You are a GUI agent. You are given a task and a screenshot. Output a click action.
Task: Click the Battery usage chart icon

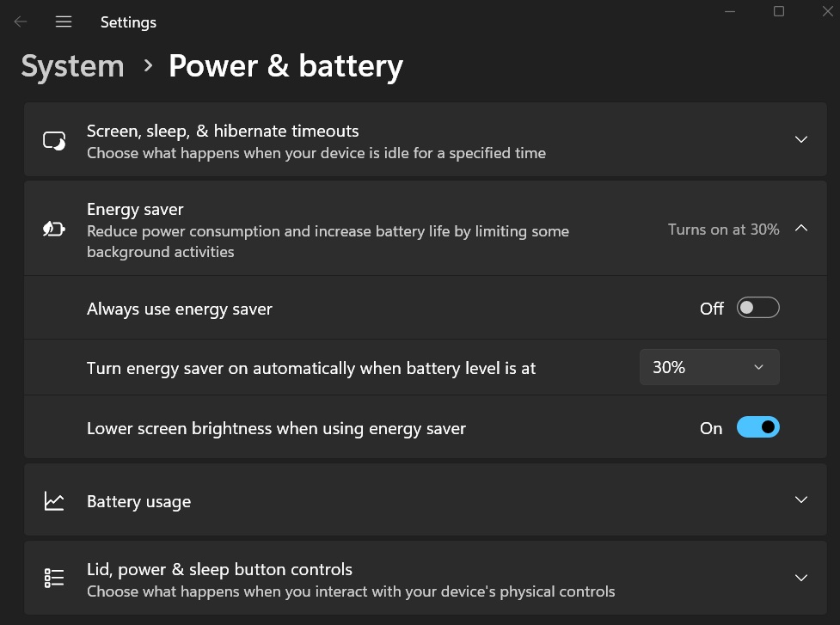(54, 501)
